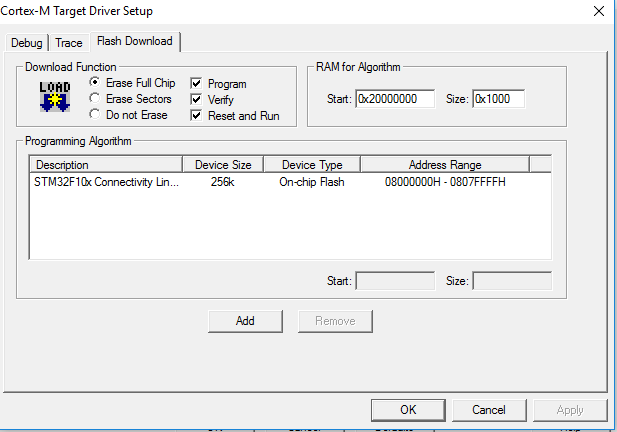Click the Address Range column header
The height and width of the screenshot is (432, 617).
[x=445, y=164]
